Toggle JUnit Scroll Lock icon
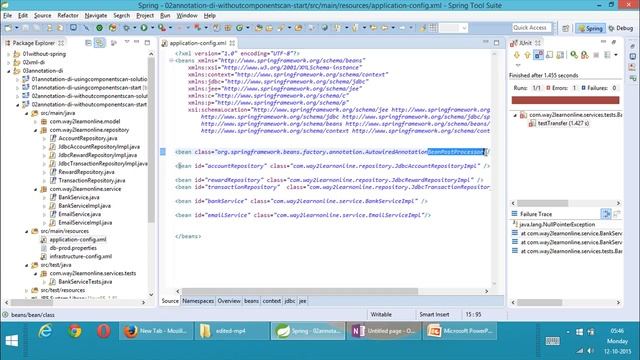Screen dimensions: 640x360 [549, 55]
